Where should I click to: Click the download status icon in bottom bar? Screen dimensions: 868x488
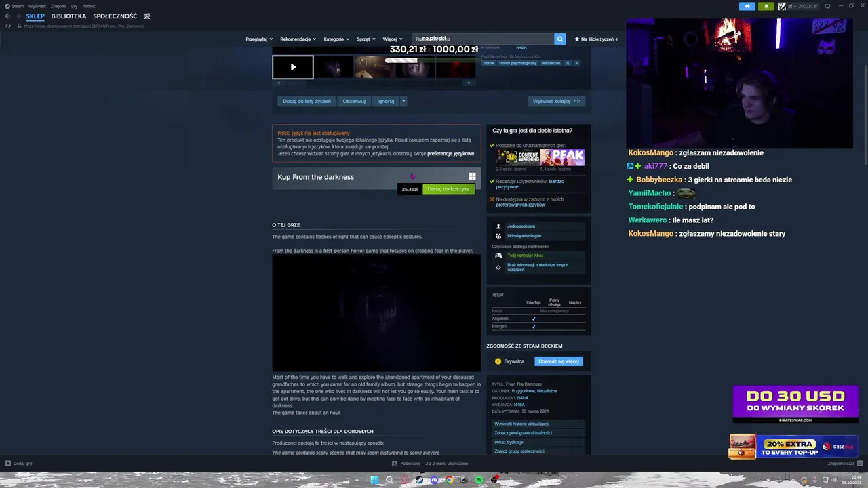pyautogui.click(x=395, y=464)
